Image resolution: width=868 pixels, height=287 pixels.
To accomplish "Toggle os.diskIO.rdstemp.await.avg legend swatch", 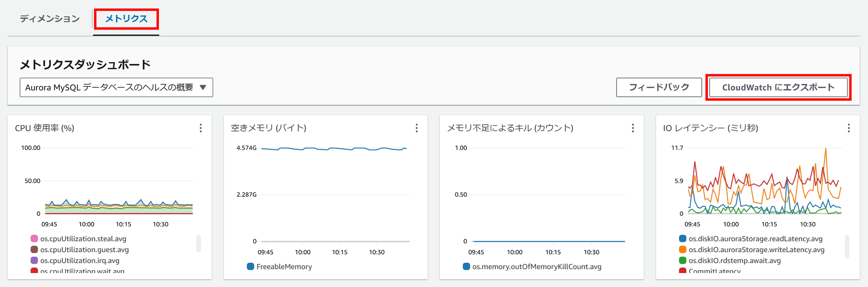I will pos(683,260).
